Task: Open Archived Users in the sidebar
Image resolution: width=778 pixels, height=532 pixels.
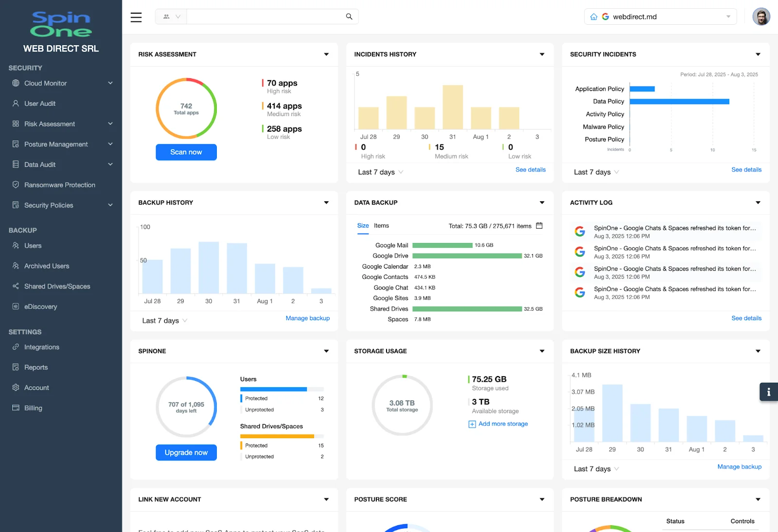Action: 46,266
